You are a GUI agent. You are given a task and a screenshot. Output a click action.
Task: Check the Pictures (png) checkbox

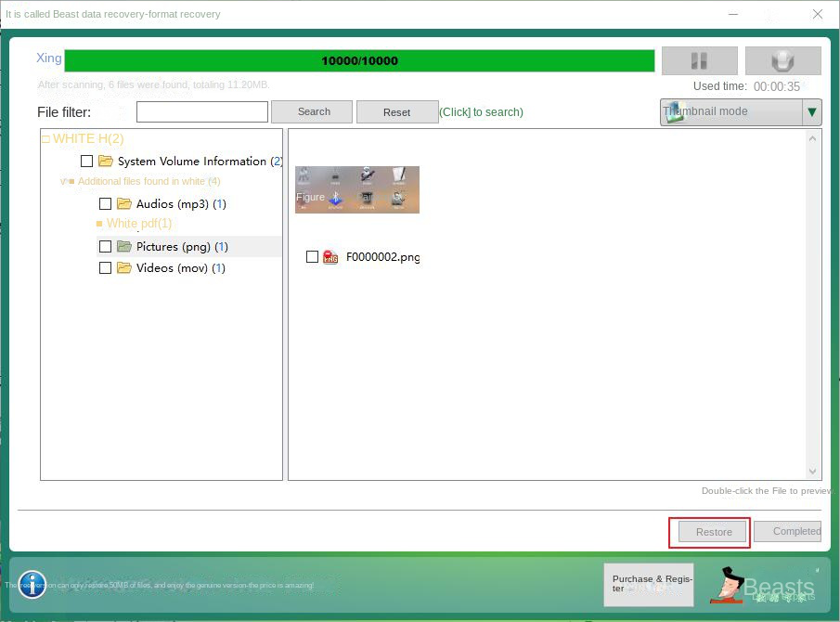point(105,246)
